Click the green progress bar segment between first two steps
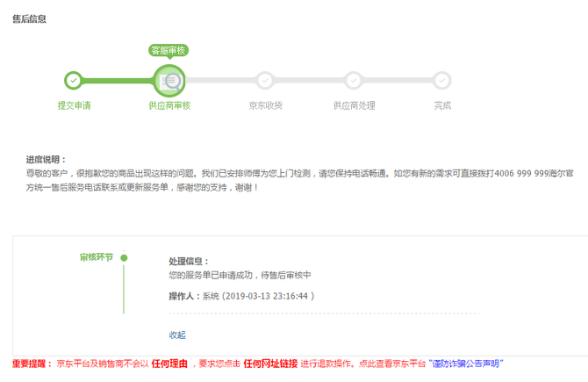This screenshot has width=588, height=382. click(118, 80)
